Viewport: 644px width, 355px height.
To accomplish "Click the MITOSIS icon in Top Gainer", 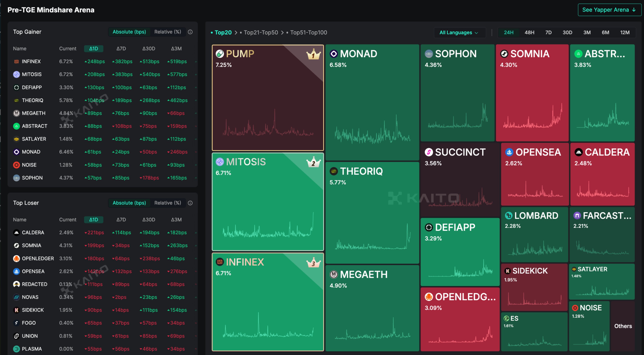I will click(17, 74).
